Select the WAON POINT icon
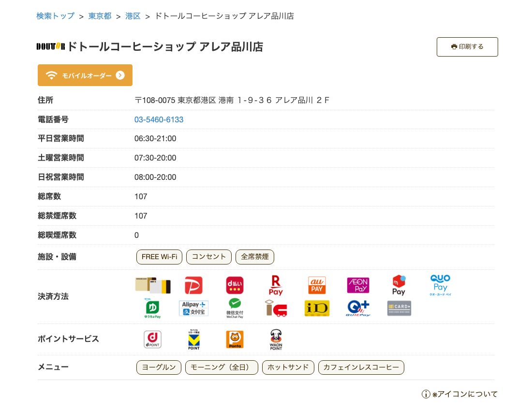The width and height of the screenshot is (532, 411). click(x=276, y=339)
